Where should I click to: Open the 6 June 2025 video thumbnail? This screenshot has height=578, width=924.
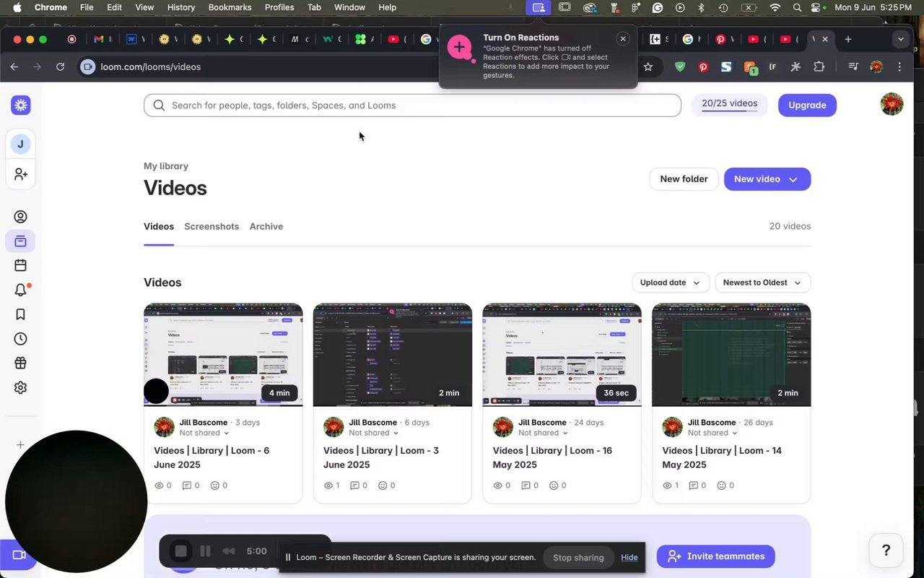(x=223, y=355)
